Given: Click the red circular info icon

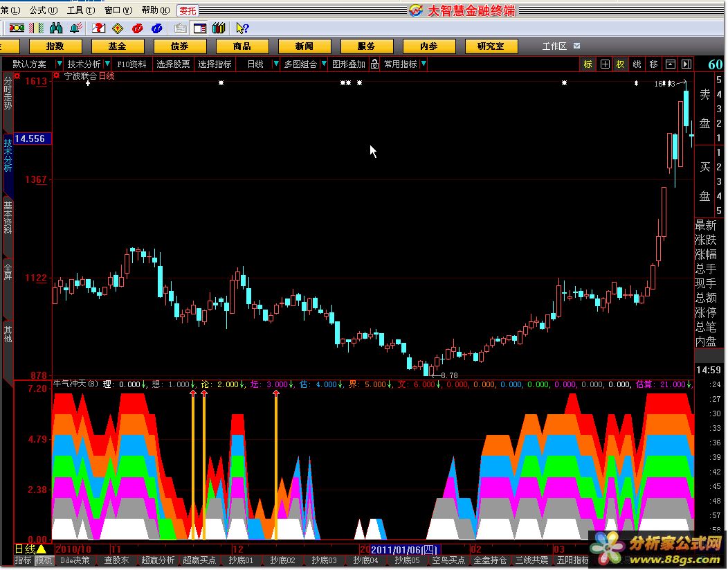Looking at the screenshot, I should [138, 28].
